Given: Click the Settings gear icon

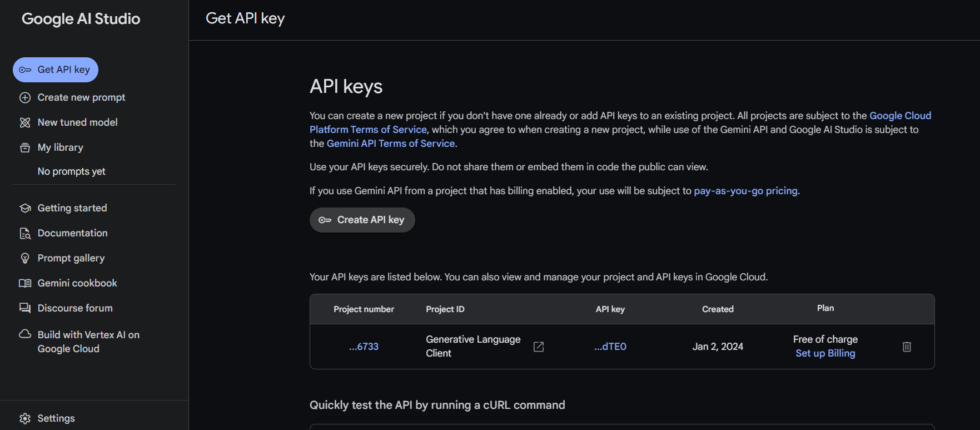Looking at the screenshot, I should pyautogui.click(x=25, y=418).
